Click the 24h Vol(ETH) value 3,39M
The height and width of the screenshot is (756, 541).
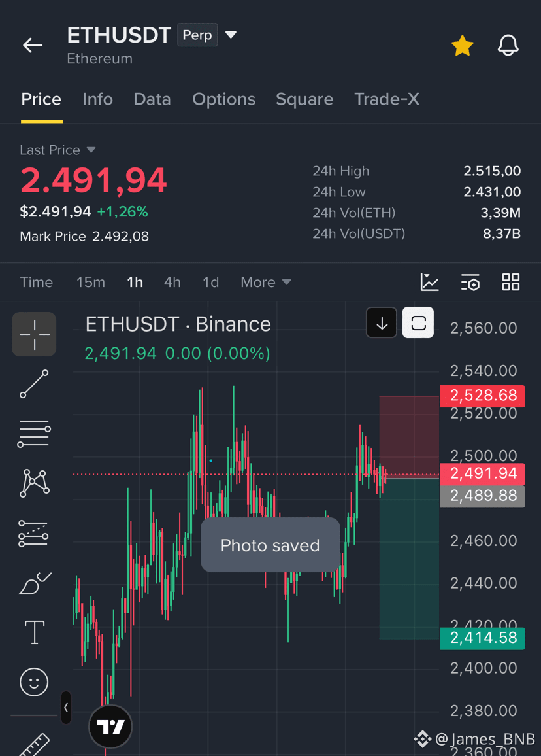500,213
